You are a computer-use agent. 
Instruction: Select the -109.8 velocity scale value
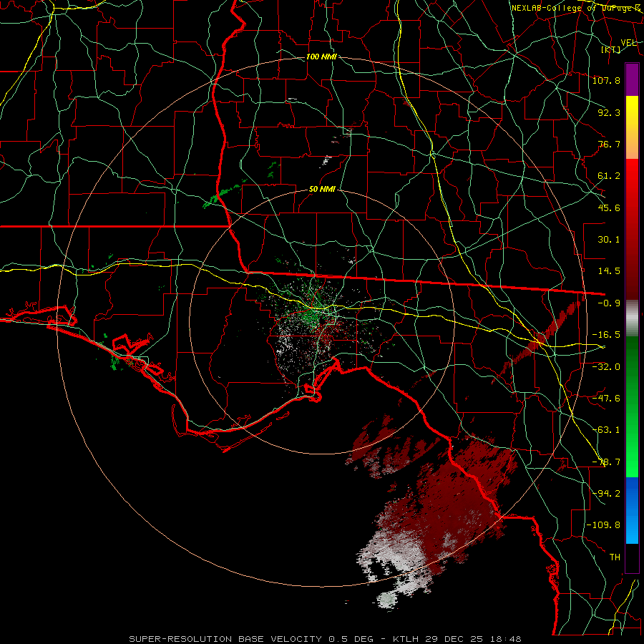tap(603, 525)
